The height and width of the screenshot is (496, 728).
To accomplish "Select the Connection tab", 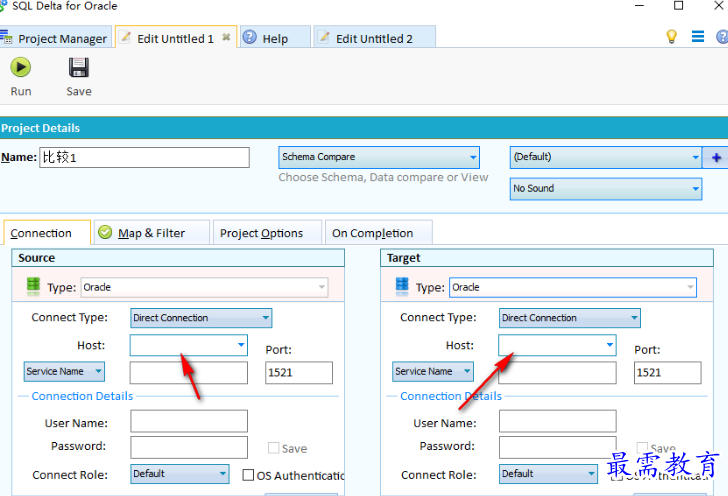I will coord(47,233).
